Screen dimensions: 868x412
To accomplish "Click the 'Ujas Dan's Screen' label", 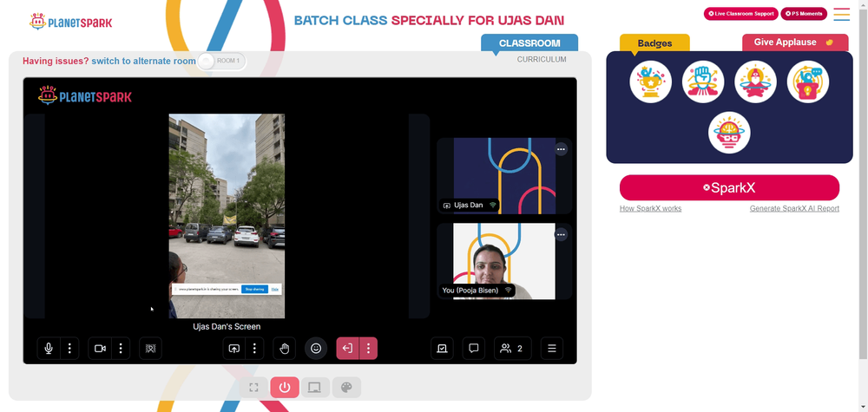I will 227,326.
